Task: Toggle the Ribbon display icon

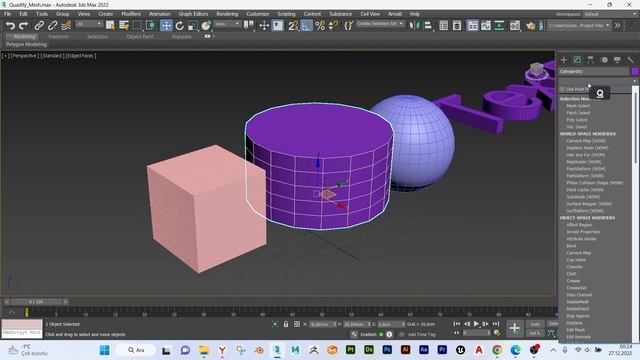Action: pos(472,26)
